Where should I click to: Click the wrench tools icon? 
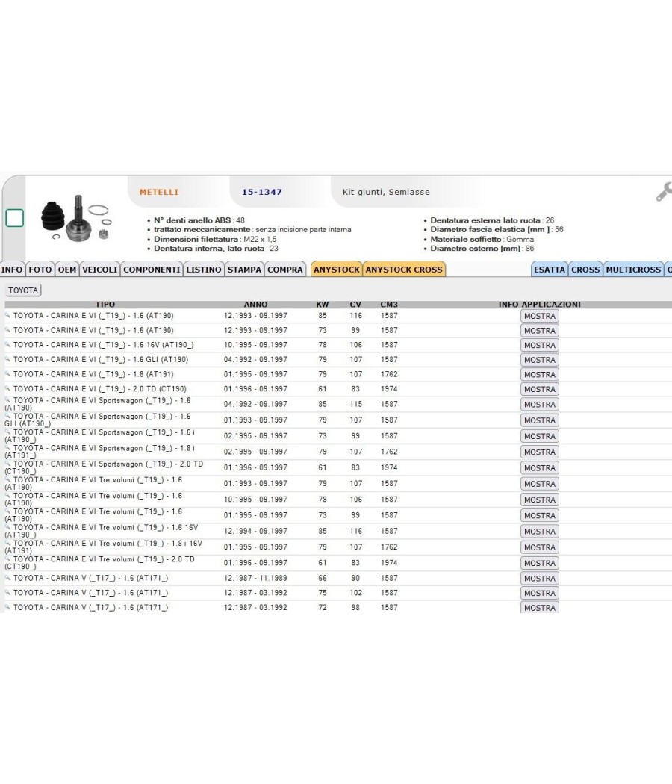coord(664,192)
